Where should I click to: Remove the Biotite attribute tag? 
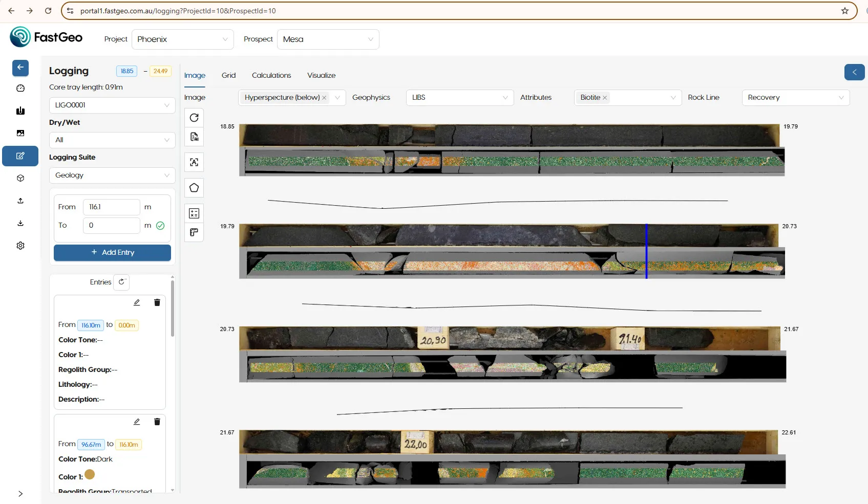pos(605,98)
